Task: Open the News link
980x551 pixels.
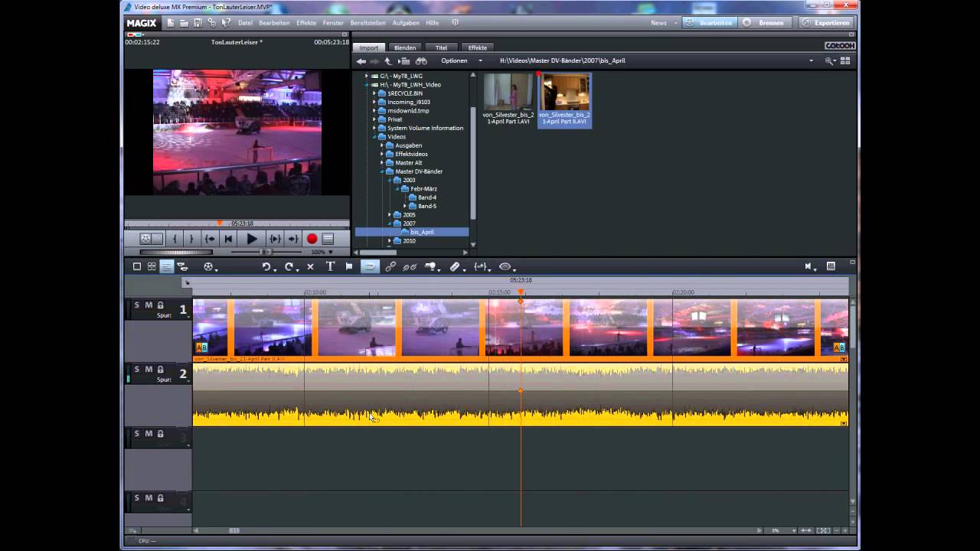Action: [x=658, y=23]
